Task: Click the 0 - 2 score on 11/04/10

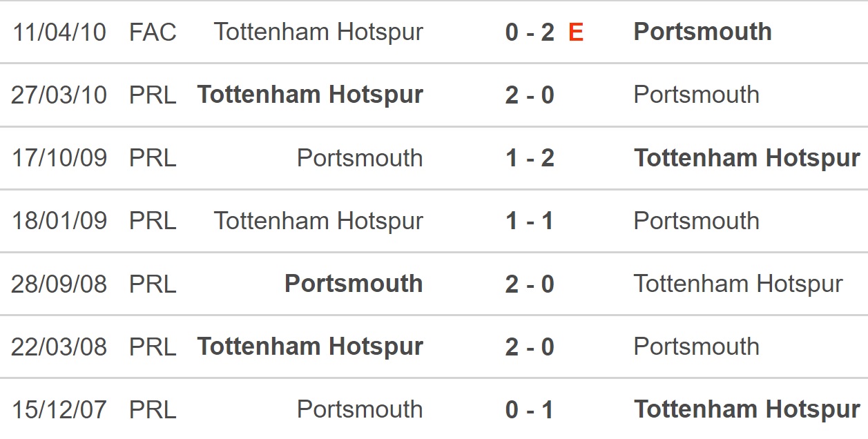Action: pos(530,32)
